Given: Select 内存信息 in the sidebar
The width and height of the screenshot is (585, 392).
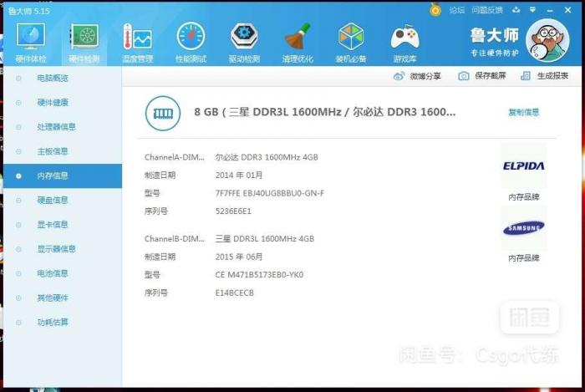Looking at the screenshot, I should (63, 176).
